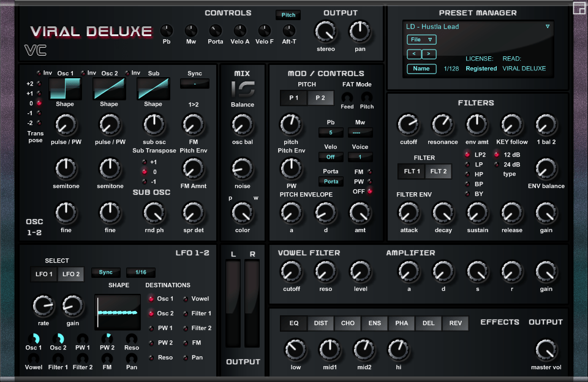Click the MIX Balance display icon
This screenshot has height=382, width=588.
pyautogui.click(x=243, y=89)
